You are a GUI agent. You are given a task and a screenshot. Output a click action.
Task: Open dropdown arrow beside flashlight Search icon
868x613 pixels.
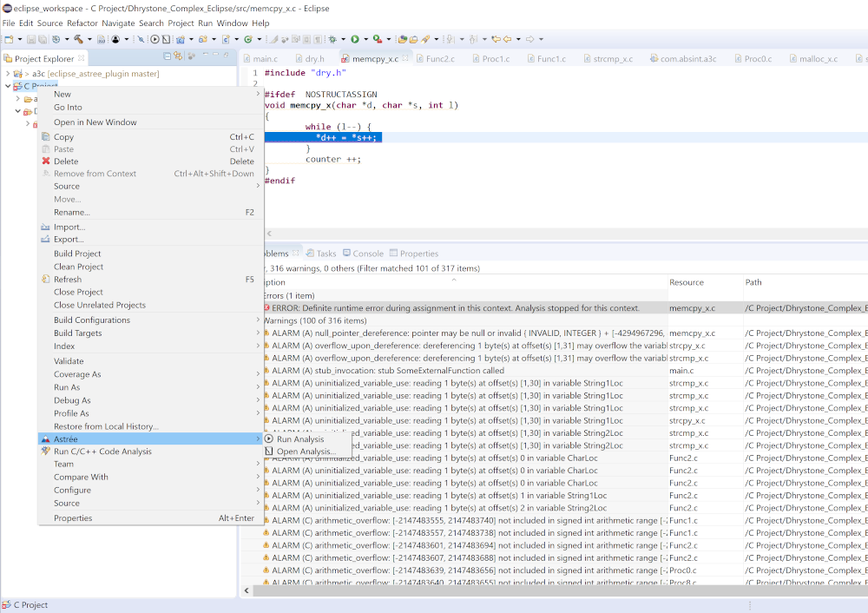tap(437, 39)
